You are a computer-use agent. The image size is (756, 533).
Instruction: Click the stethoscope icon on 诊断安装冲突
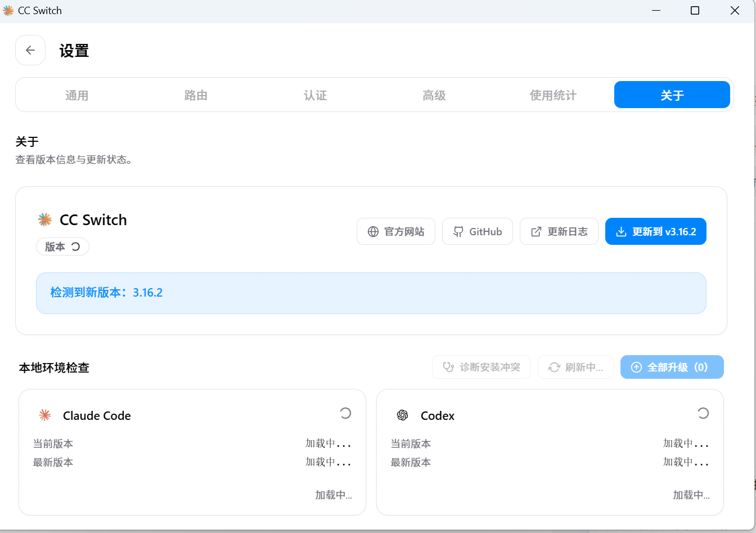coord(448,367)
